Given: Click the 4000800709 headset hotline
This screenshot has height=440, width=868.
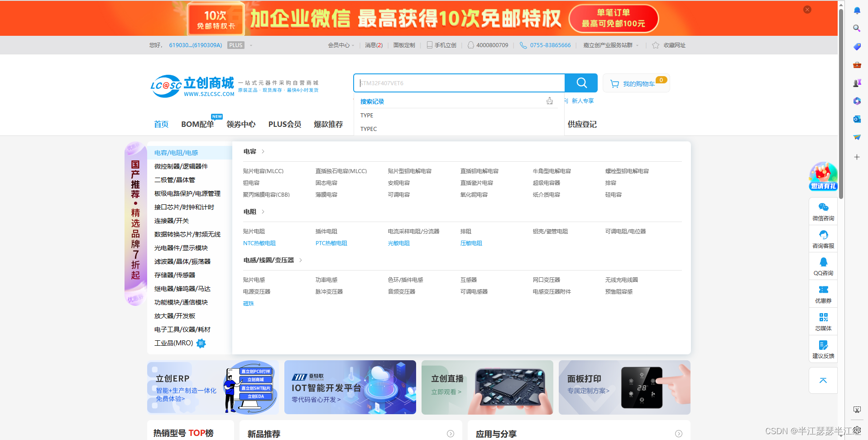Looking at the screenshot, I should click(x=488, y=45).
